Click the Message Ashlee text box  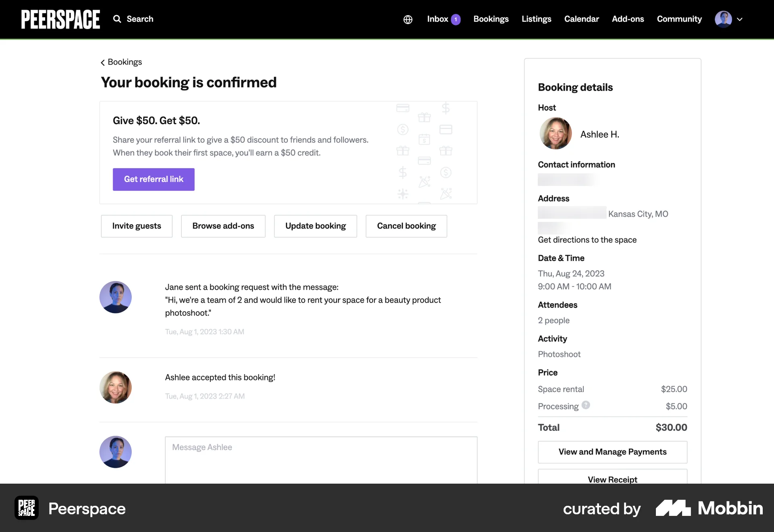321,459
